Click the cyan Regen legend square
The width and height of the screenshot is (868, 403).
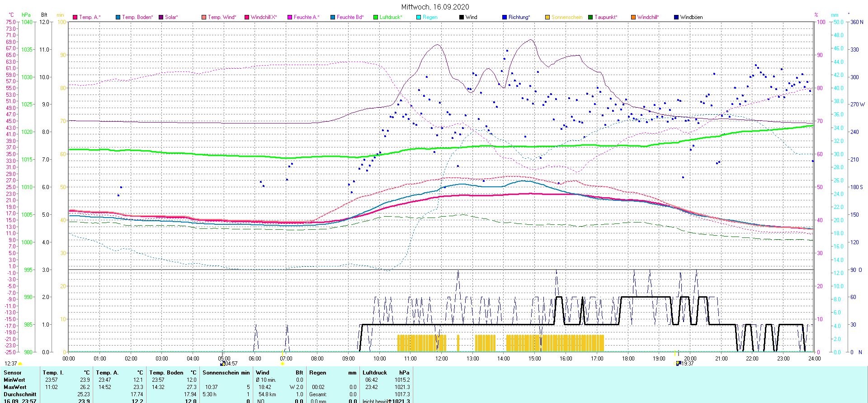tap(419, 17)
